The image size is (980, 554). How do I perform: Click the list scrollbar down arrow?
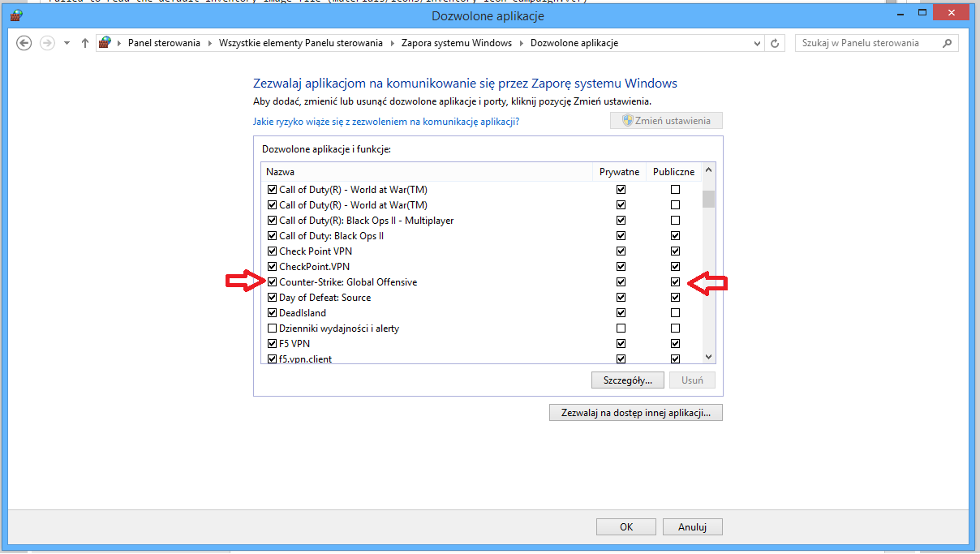coord(708,357)
